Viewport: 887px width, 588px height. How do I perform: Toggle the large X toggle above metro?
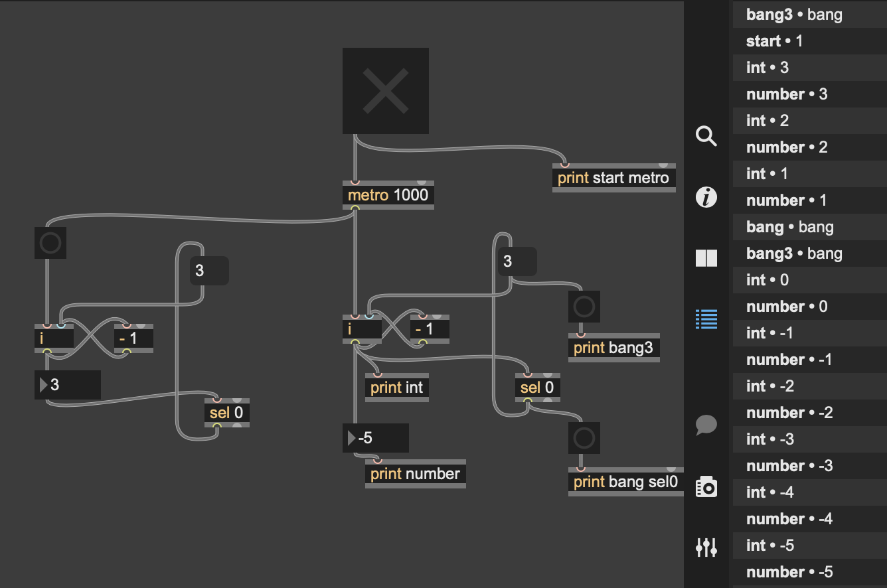(x=385, y=91)
